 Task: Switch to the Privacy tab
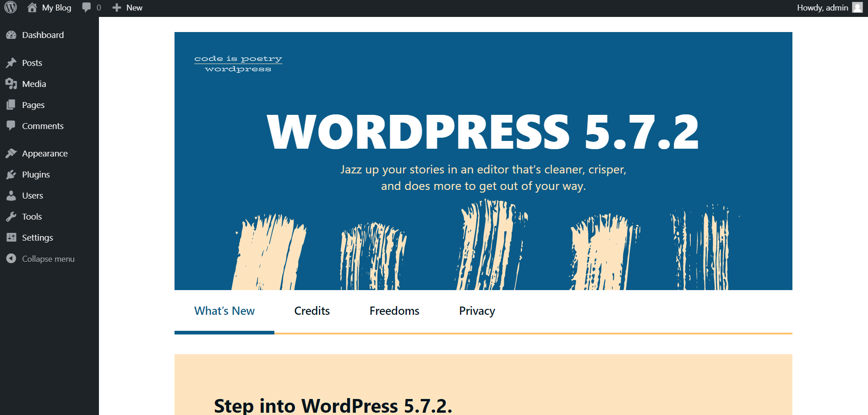pos(477,311)
